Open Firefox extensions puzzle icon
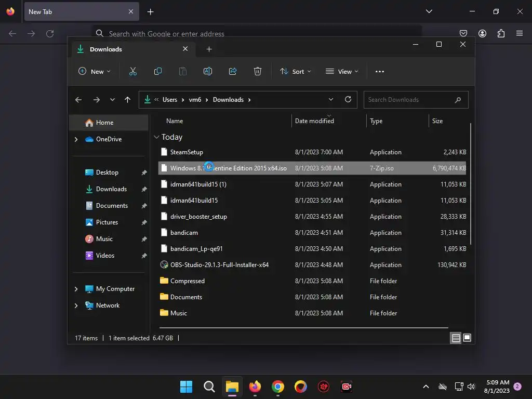532x399 pixels. coord(501,33)
